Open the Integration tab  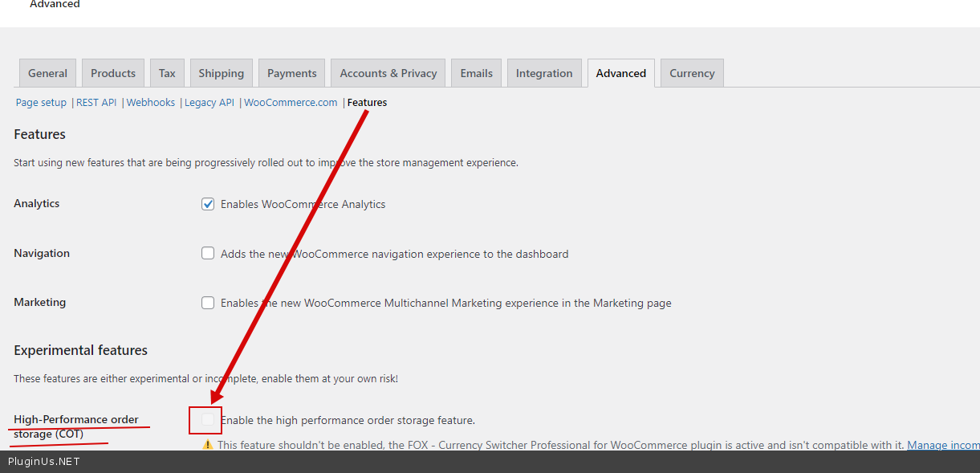coord(544,73)
